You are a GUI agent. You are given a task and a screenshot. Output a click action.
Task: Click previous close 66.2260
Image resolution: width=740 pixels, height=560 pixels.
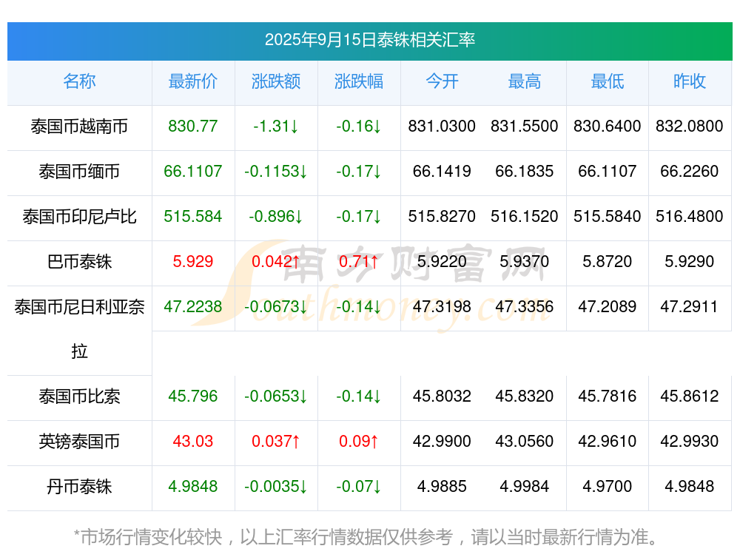[690, 172]
